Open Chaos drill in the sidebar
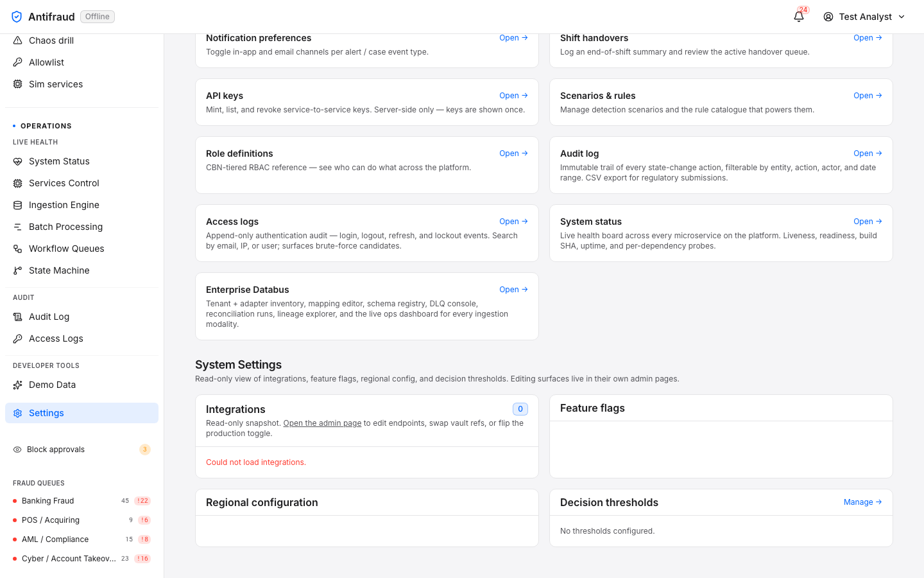Viewport: 924px width, 578px height. coord(81,40)
